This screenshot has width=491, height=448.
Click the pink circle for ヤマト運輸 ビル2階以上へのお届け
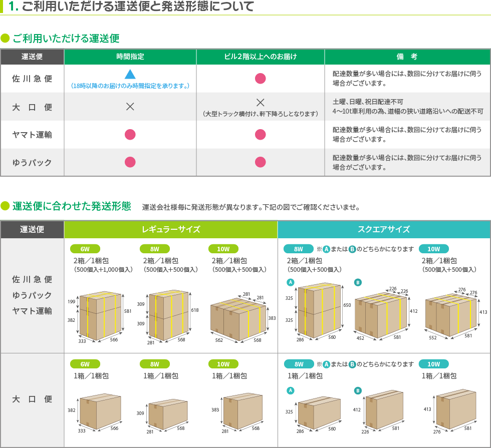tap(260, 135)
